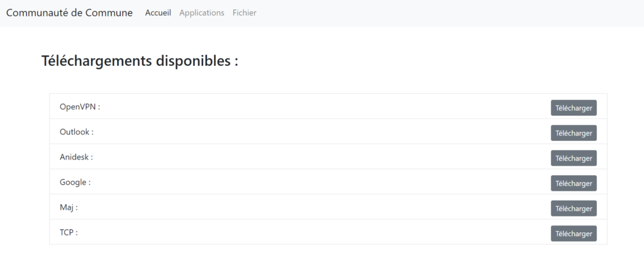Click the Téléchargements disponibles heading
Viewport: 644px width, 270px height.
click(140, 61)
